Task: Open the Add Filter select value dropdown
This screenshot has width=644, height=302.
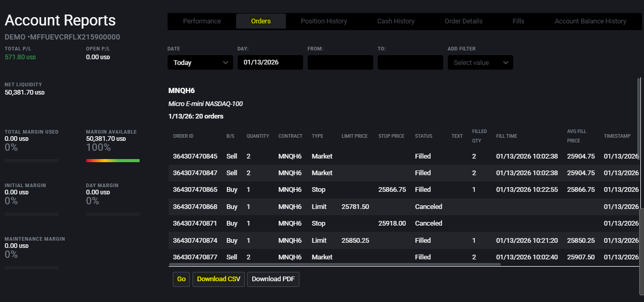Action: pyautogui.click(x=480, y=62)
